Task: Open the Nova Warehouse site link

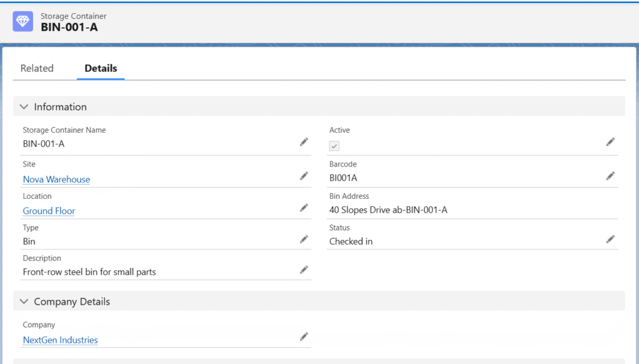Action: point(56,180)
